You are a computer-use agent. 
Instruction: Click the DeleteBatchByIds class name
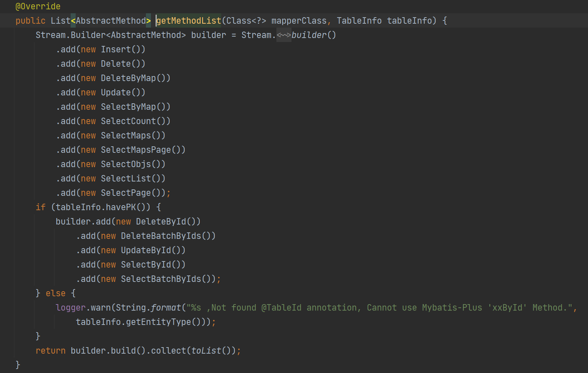161,236
